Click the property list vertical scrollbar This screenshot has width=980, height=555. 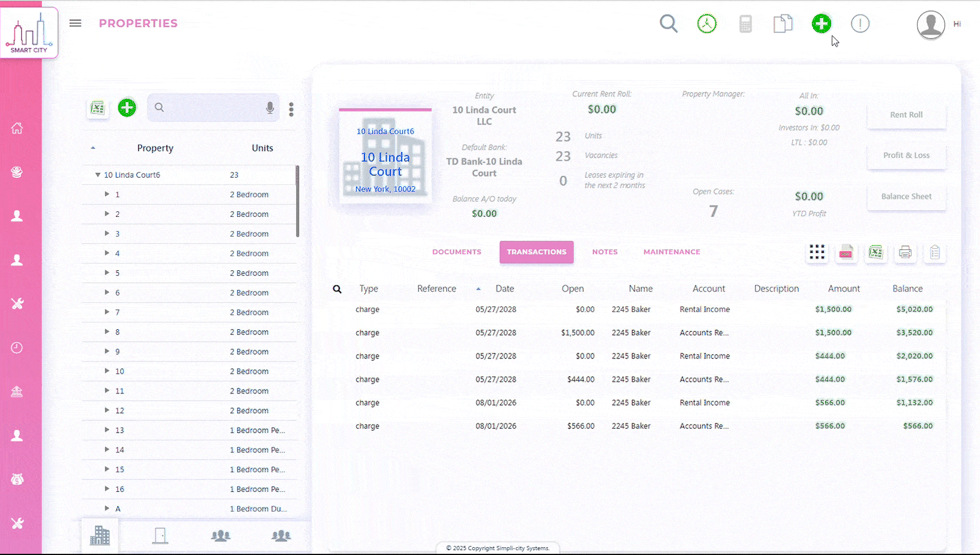[298, 201]
